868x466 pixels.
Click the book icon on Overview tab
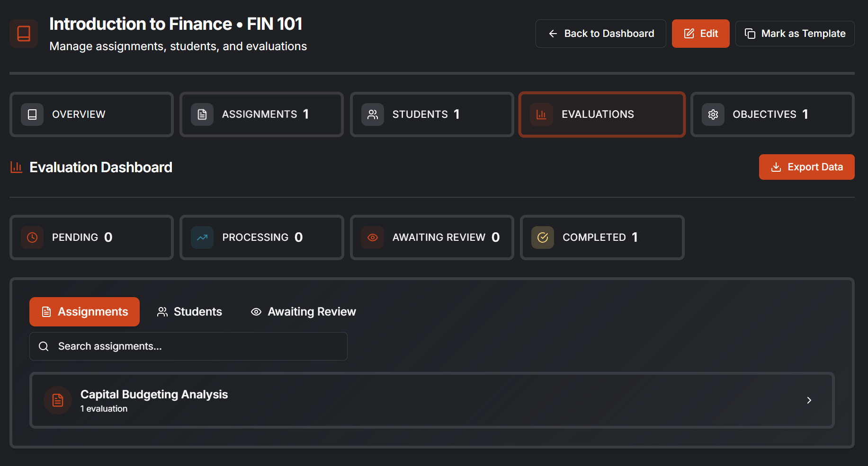pyautogui.click(x=32, y=114)
